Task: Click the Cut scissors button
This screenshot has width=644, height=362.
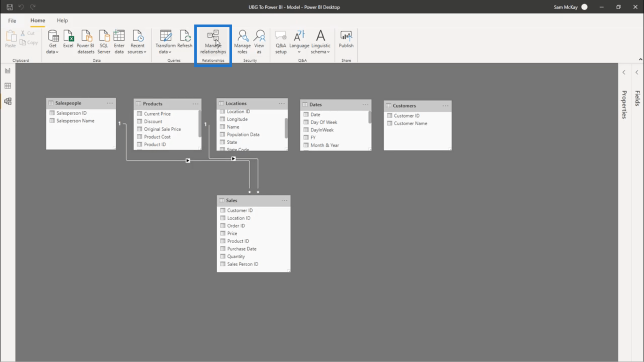Action: [28, 33]
